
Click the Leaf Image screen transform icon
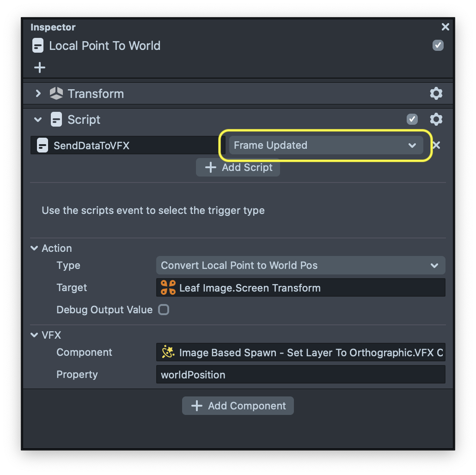click(x=168, y=288)
